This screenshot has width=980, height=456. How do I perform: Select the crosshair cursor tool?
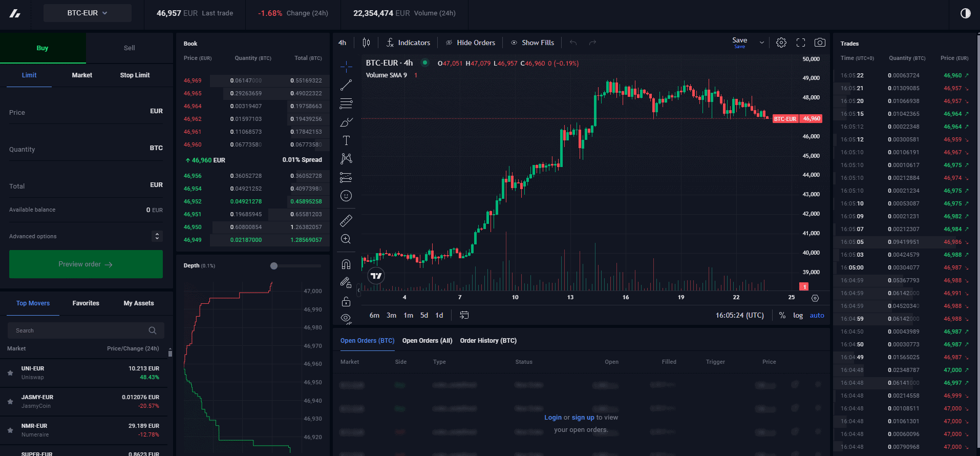[346, 66]
